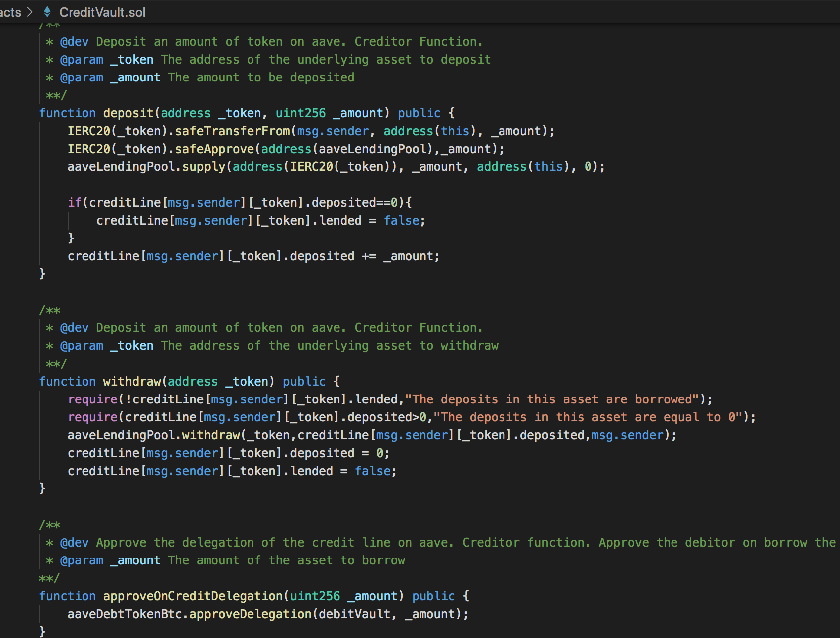Image resolution: width=840 pixels, height=638 pixels.
Task: Click the 'function withdraw' declaration
Action: pos(190,382)
